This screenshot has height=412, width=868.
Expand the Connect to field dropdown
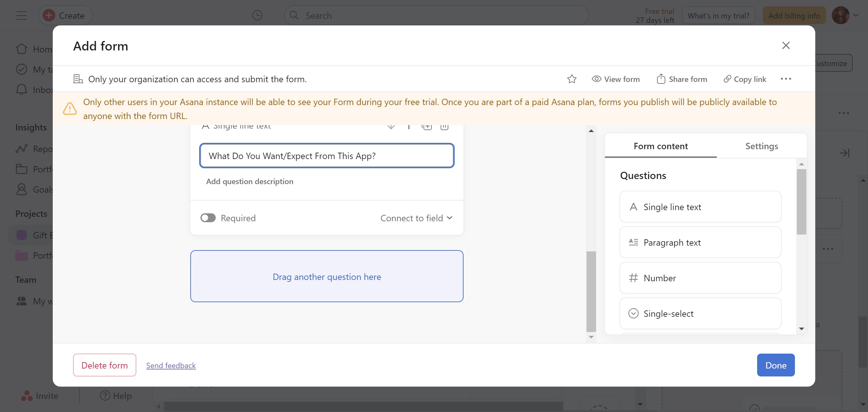416,218
